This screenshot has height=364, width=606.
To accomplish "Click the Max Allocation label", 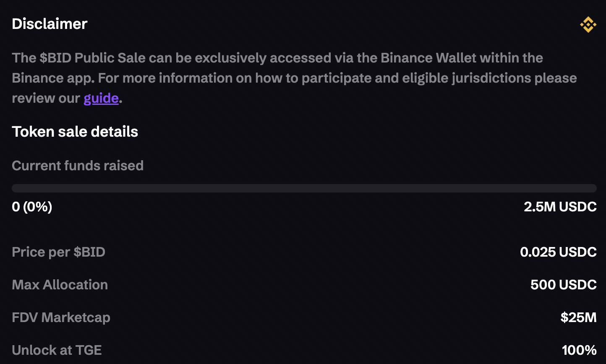I will coord(60,285).
